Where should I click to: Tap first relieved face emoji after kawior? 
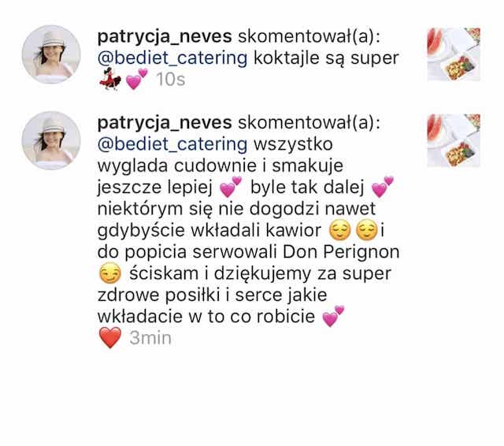coord(340,230)
